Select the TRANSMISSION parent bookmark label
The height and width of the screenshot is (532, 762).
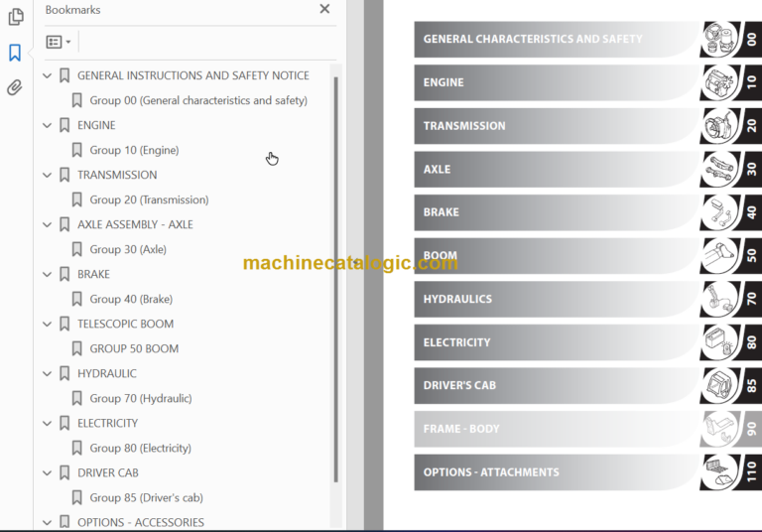click(x=117, y=175)
